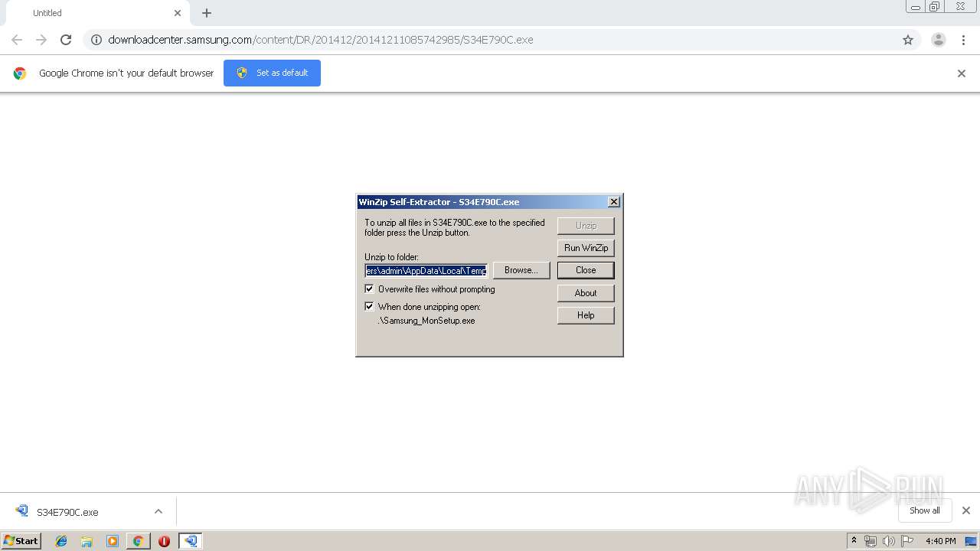
Task: Click Run WinZip button
Action: click(586, 248)
